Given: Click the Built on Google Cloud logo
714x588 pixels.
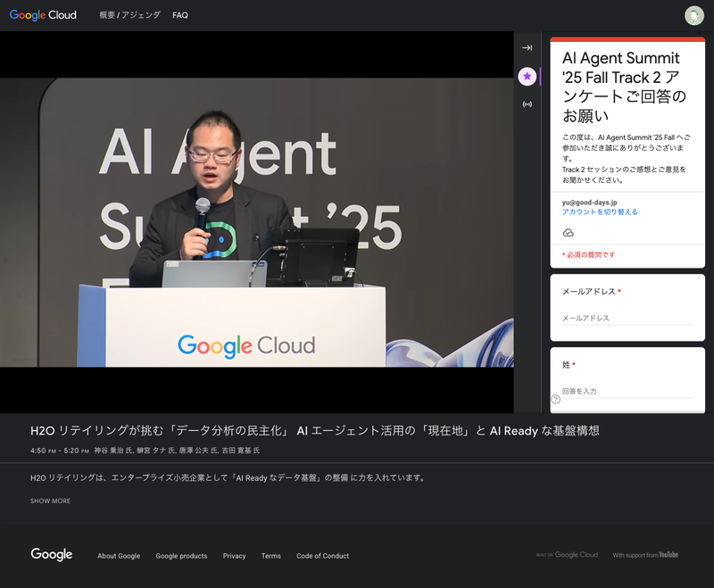Looking at the screenshot, I should click(567, 555).
